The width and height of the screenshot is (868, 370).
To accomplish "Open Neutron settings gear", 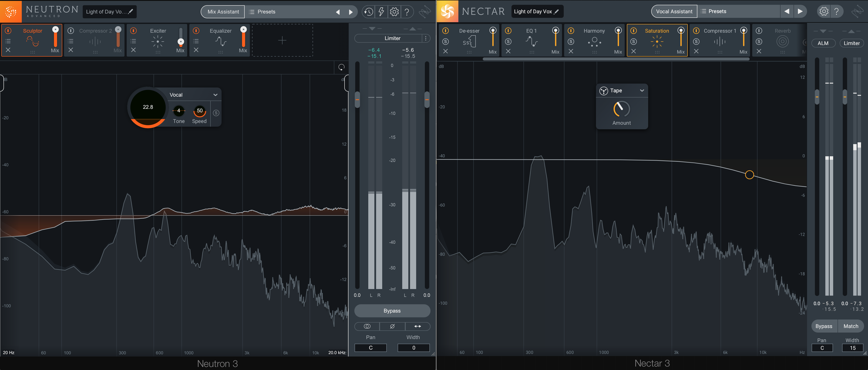I will coord(394,12).
